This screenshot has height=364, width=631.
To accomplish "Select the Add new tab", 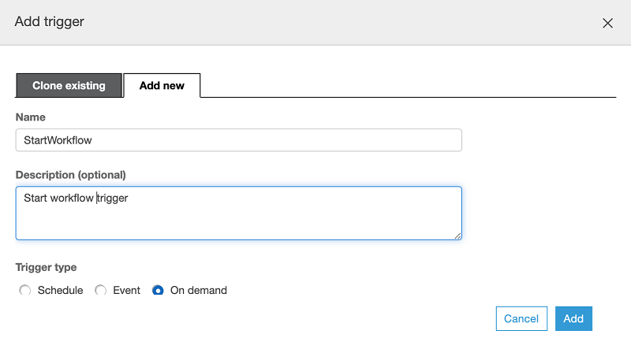I will pyautogui.click(x=162, y=86).
